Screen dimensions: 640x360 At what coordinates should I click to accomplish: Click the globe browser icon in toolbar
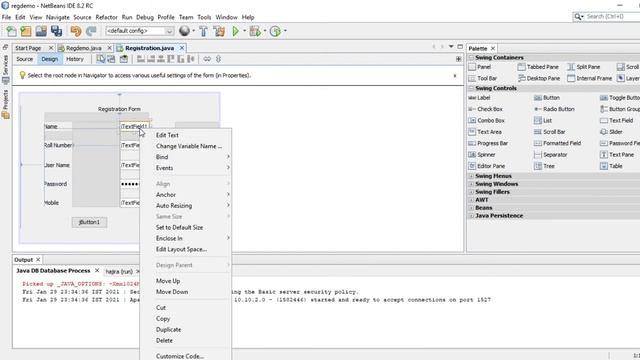pyautogui.click(x=184, y=31)
